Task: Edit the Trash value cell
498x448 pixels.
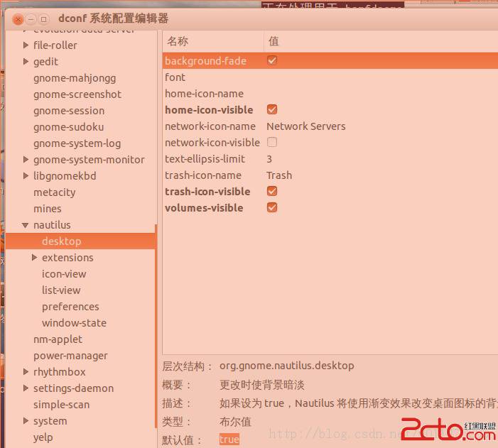Action: tap(279, 175)
